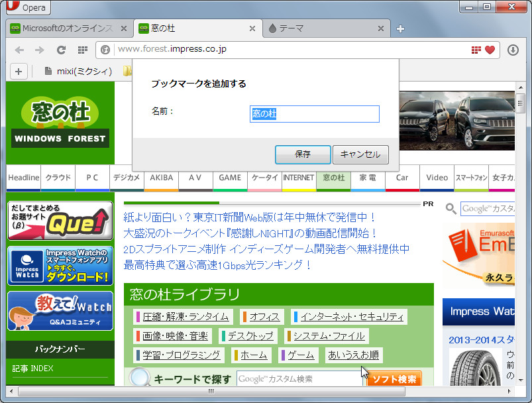Open Speed Dial with the grid icon

[81, 49]
